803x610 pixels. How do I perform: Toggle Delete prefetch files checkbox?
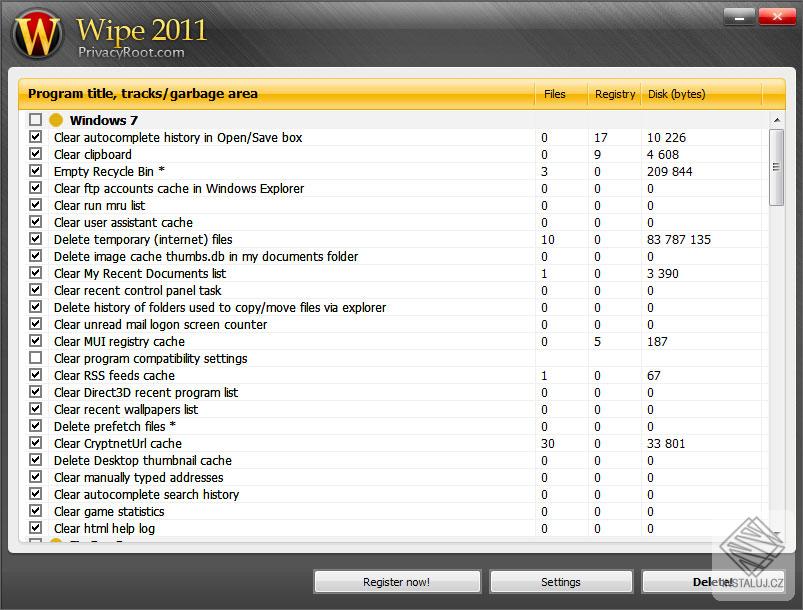[x=35, y=426]
